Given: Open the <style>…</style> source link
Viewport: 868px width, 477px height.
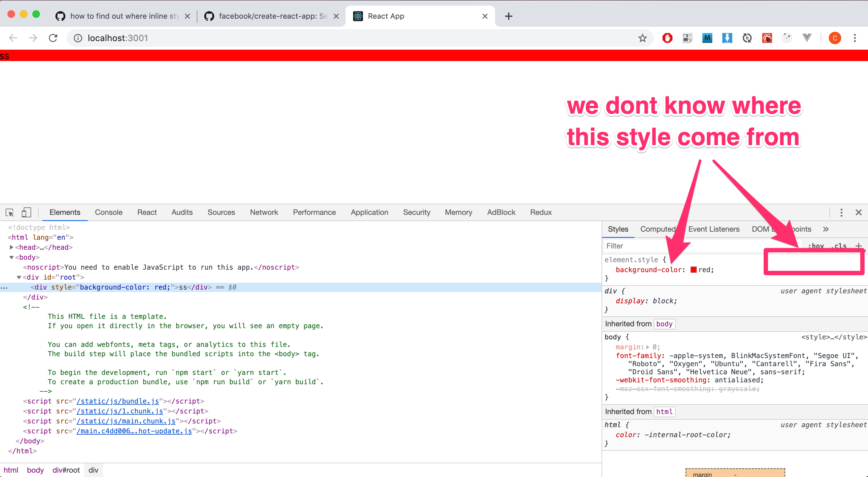Looking at the screenshot, I should tap(834, 337).
